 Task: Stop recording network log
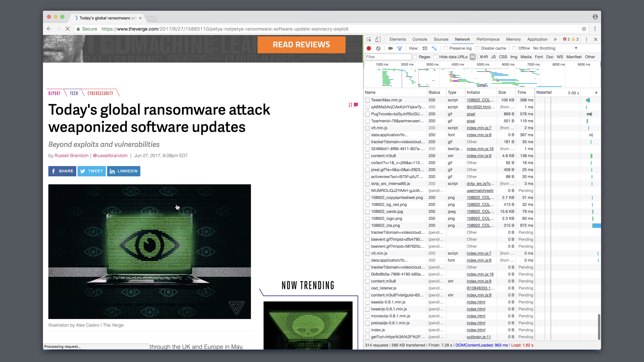(369, 48)
